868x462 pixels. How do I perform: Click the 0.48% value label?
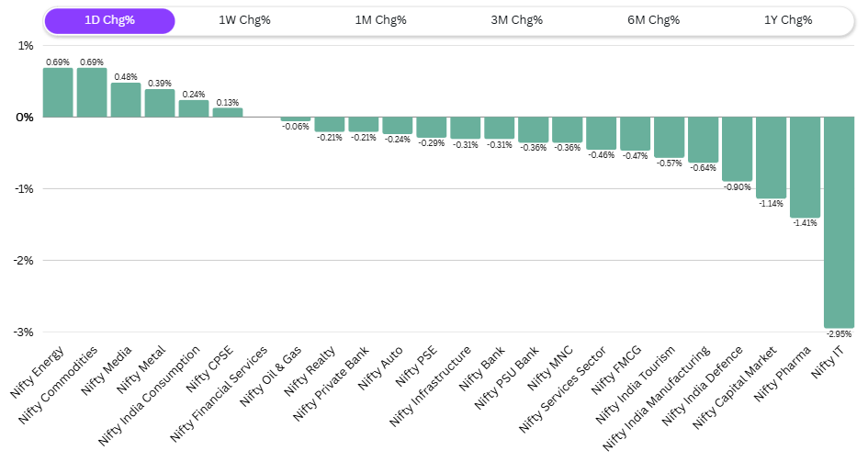[126, 77]
